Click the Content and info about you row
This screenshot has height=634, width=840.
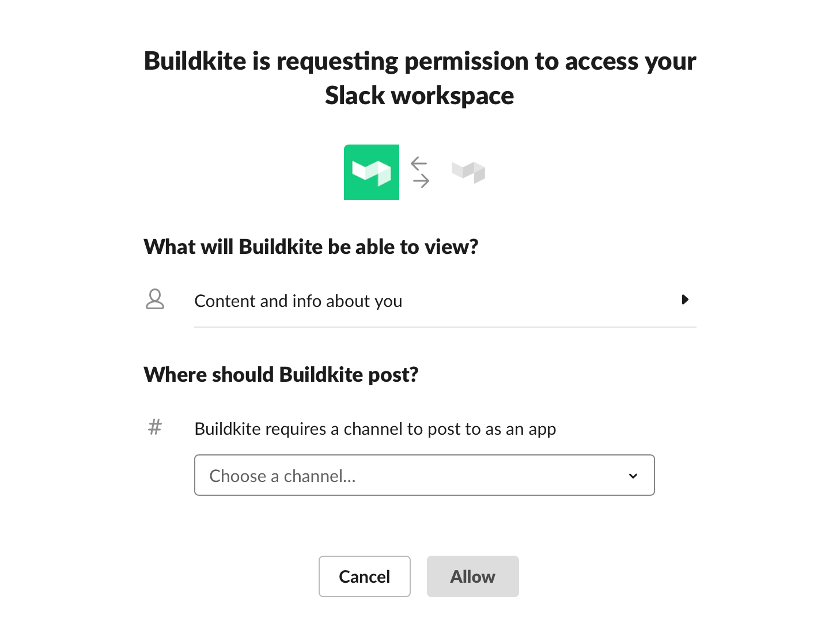pyautogui.click(x=298, y=301)
